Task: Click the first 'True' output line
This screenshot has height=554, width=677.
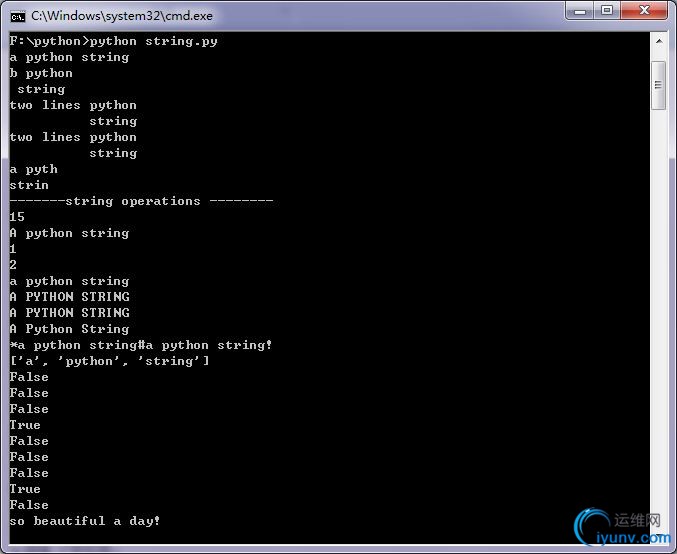Action: [25, 425]
